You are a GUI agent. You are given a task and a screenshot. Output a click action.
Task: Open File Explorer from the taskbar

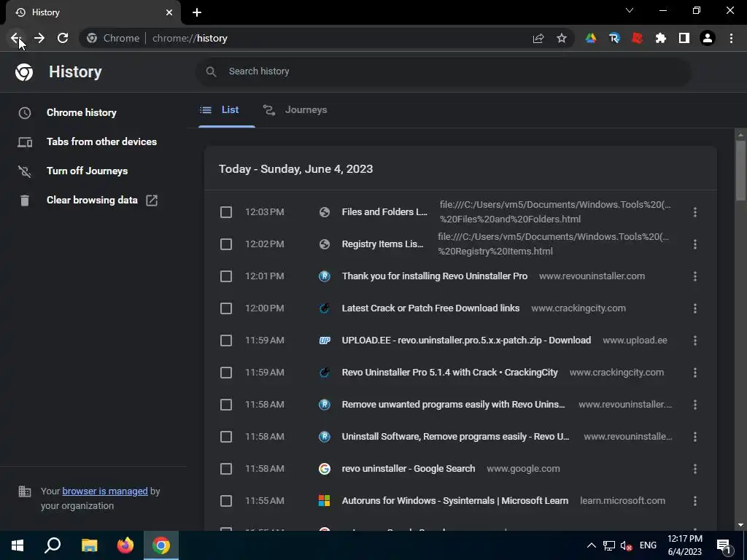tap(89, 545)
